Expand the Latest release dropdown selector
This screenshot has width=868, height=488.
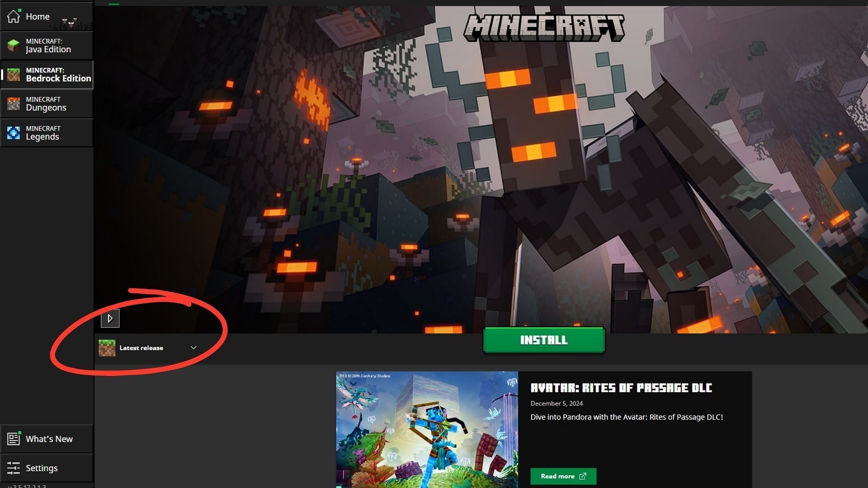194,347
